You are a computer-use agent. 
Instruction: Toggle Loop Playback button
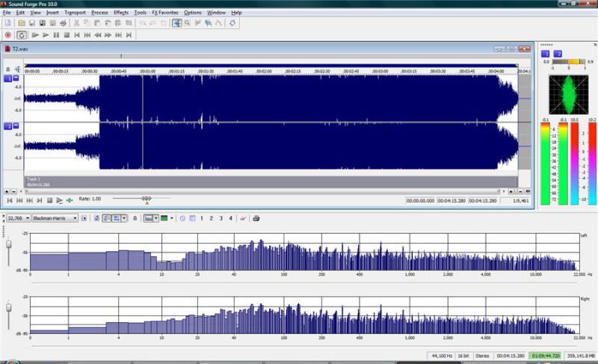tap(22, 35)
